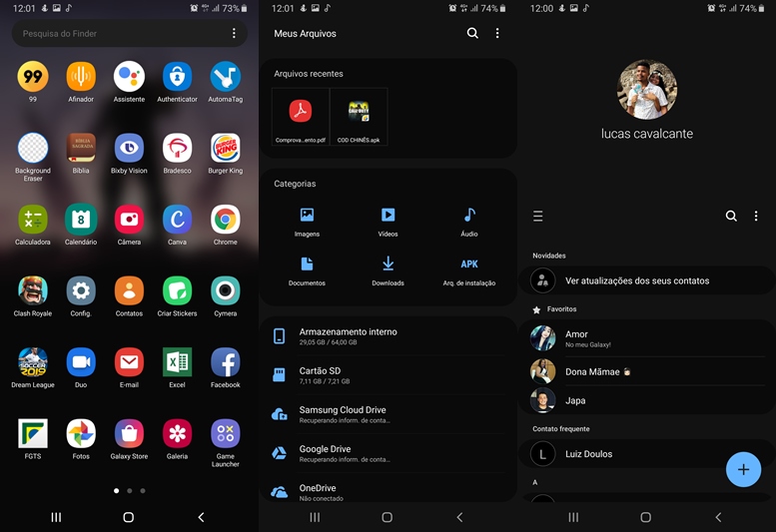
Task: Open favorite contact Dona Mãmae
Action: coord(646,371)
